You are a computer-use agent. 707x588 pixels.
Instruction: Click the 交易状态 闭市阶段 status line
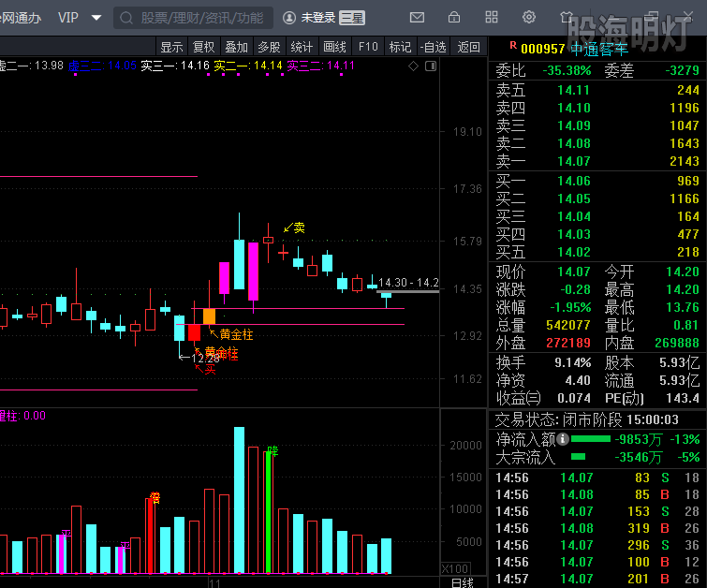click(x=586, y=419)
